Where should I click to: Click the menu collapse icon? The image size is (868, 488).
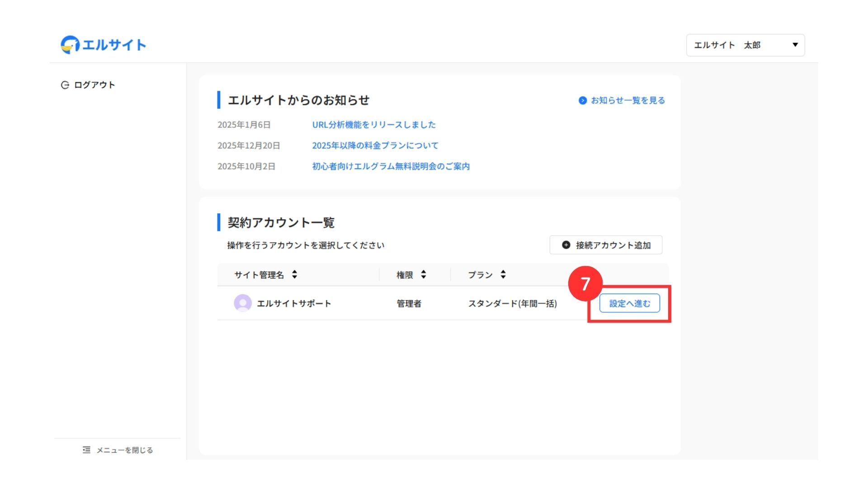(86, 450)
